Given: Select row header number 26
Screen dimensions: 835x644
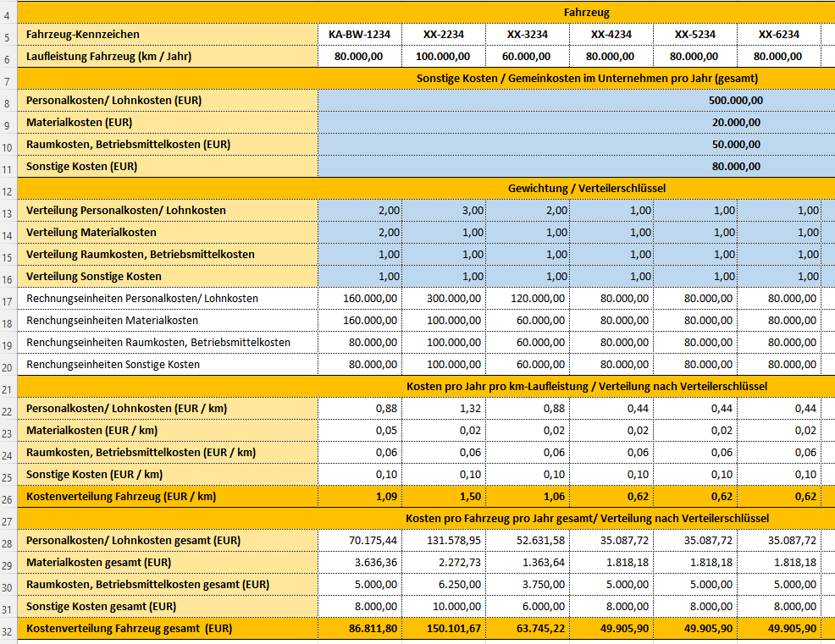Looking at the screenshot, I should click(x=8, y=497).
